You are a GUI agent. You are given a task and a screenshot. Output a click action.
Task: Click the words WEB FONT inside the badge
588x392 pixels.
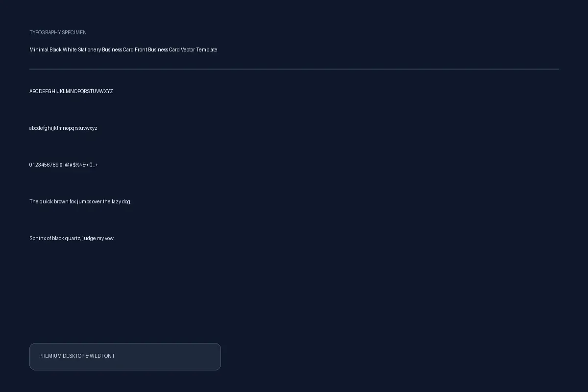(x=102, y=356)
